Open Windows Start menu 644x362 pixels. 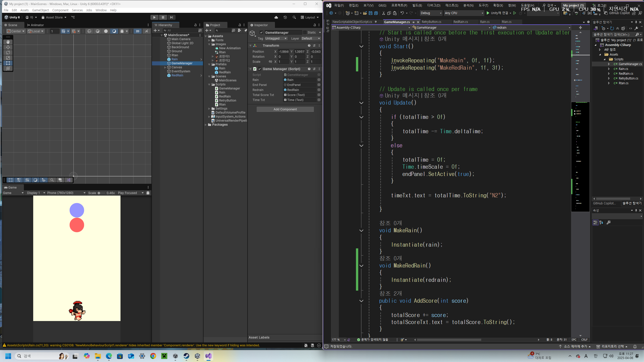point(8,356)
